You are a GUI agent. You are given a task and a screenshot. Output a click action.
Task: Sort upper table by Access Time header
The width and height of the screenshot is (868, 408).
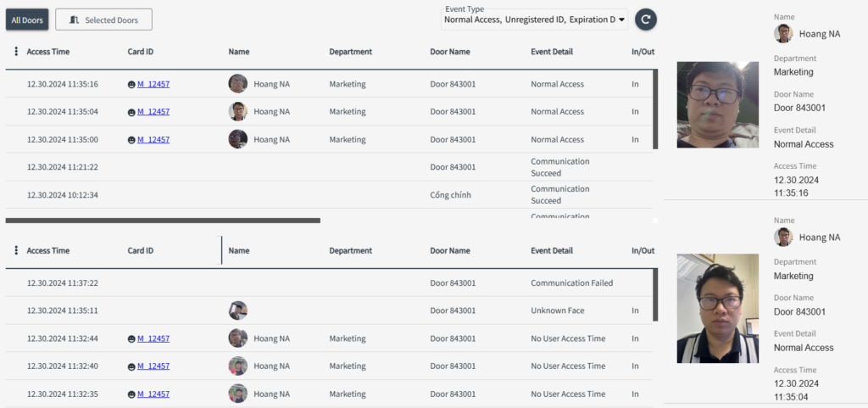(48, 52)
